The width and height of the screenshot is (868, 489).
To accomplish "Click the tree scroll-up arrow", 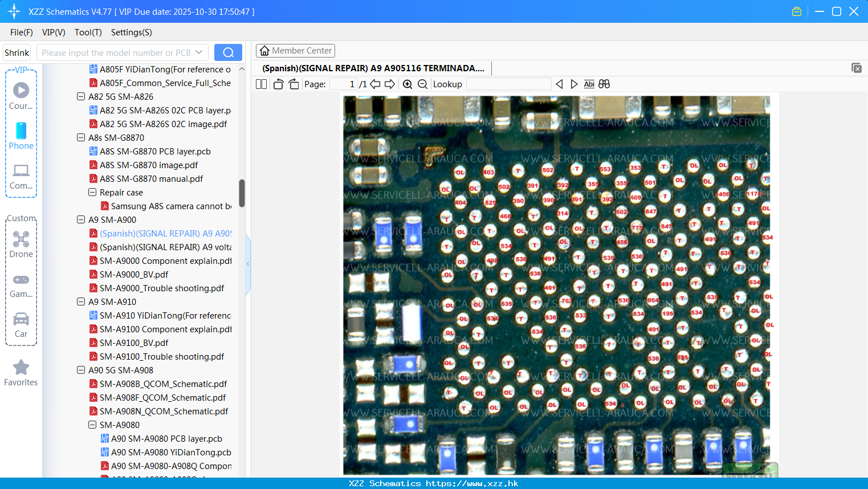I will (242, 69).
